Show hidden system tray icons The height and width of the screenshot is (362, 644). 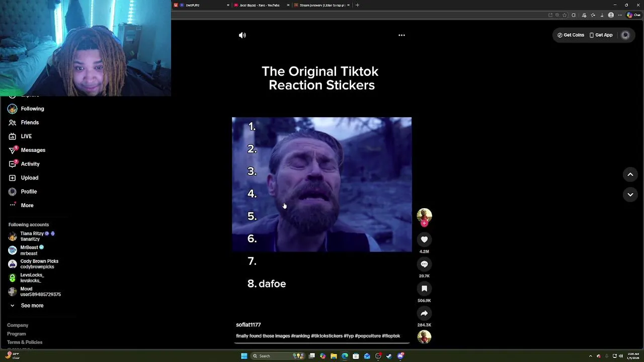[x=591, y=356]
